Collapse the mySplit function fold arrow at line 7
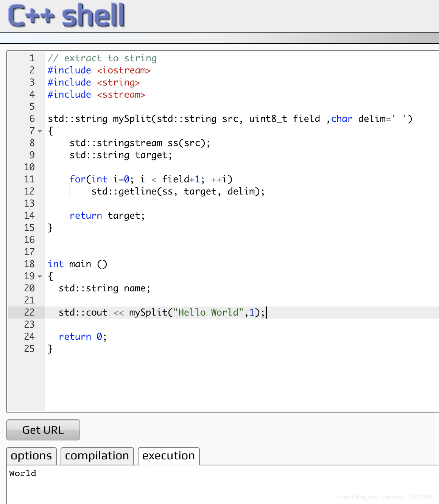Viewport: 439px width, 504px height. click(x=40, y=131)
